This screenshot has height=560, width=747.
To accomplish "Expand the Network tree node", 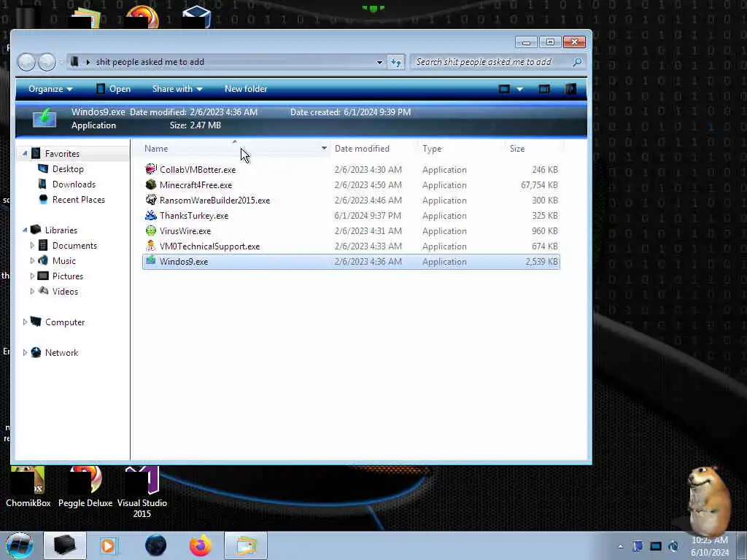I will coord(25,352).
